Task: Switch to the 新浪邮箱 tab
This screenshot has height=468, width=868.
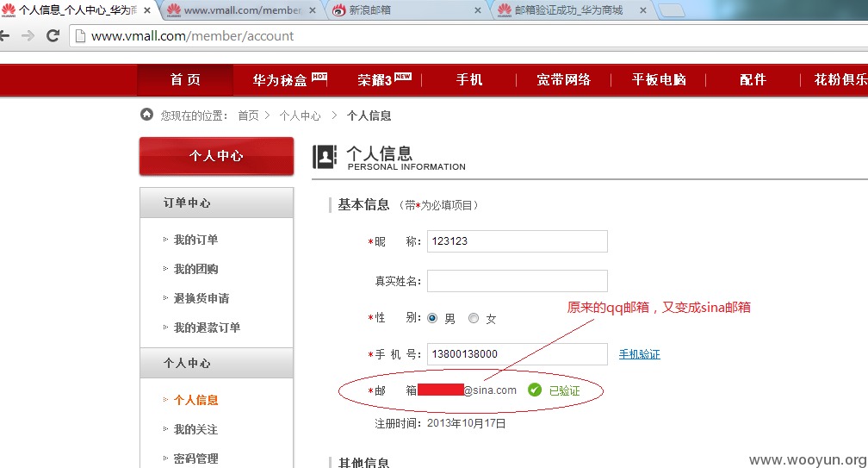Action: coord(410,10)
